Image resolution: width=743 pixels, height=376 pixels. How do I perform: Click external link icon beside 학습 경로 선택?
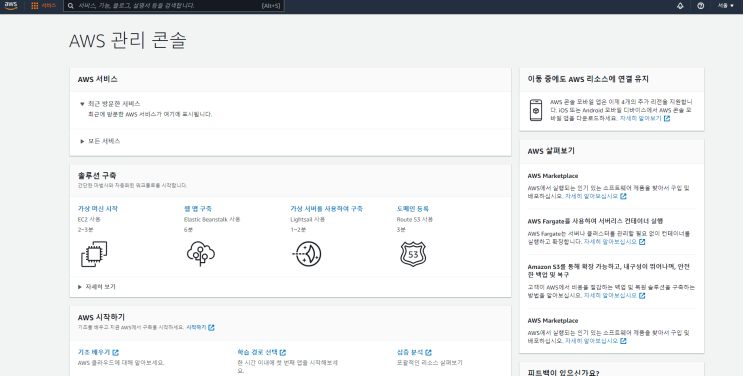click(283, 352)
